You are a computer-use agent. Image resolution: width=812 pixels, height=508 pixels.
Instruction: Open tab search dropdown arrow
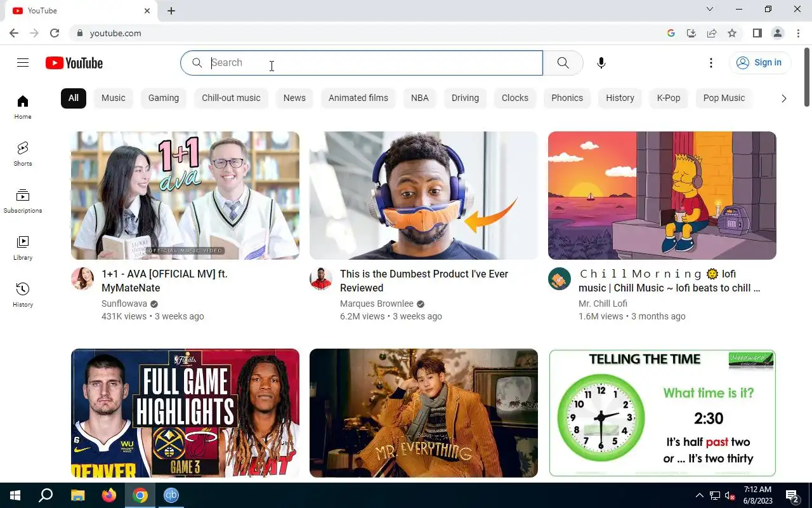click(x=710, y=9)
